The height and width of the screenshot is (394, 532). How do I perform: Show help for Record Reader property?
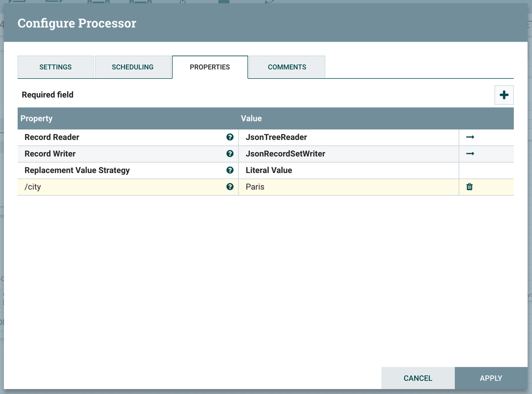[230, 137]
